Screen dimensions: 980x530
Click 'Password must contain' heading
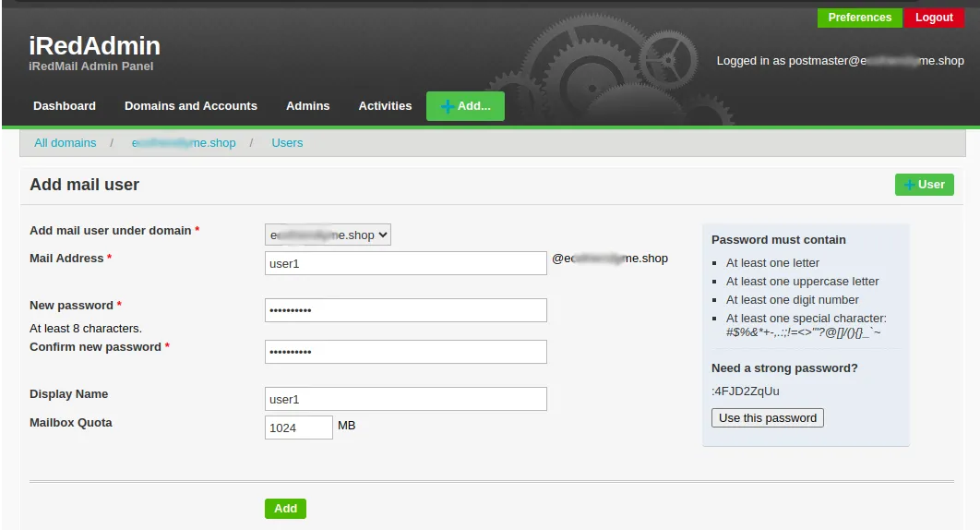(x=778, y=240)
